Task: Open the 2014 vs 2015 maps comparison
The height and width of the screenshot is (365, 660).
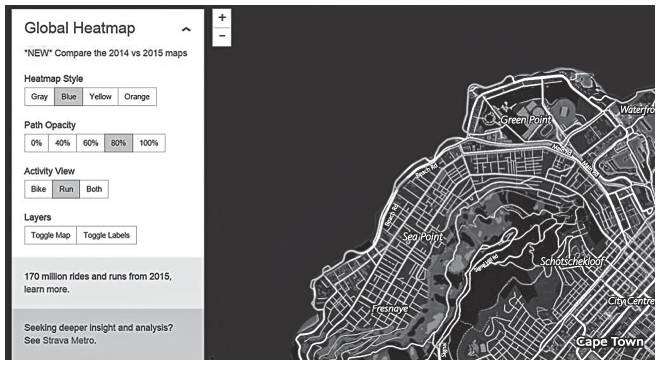Action: pyautogui.click(x=106, y=53)
